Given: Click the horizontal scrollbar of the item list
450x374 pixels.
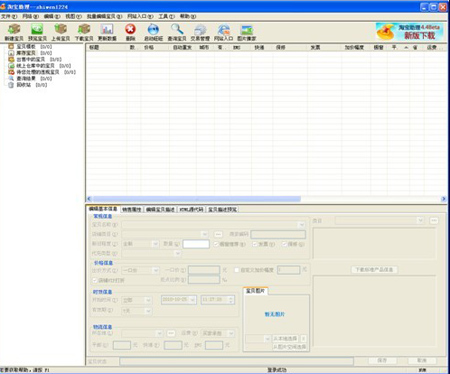Looking at the screenshot, I should (x=197, y=199).
